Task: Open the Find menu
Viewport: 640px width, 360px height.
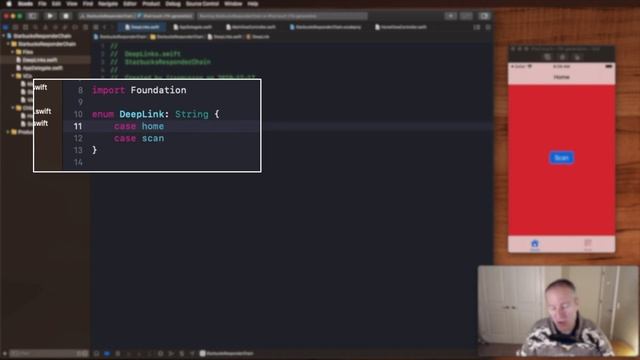Action: [x=88, y=4]
